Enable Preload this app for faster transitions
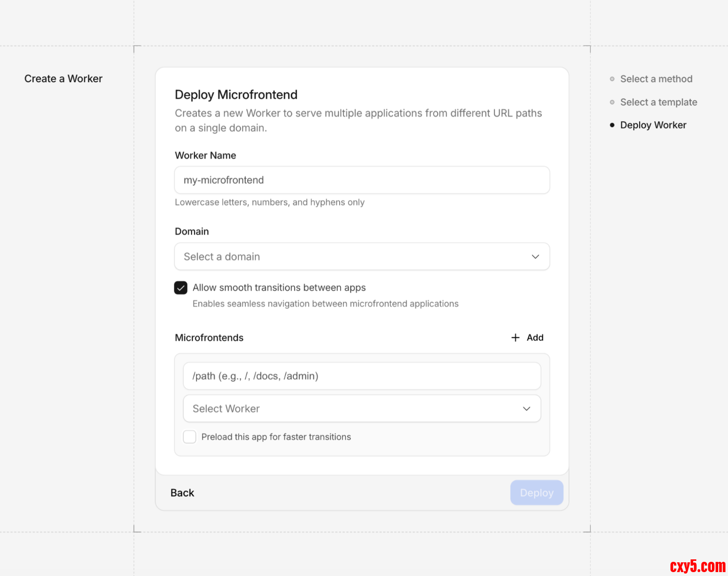This screenshot has height=576, width=728. (x=190, y=437)
